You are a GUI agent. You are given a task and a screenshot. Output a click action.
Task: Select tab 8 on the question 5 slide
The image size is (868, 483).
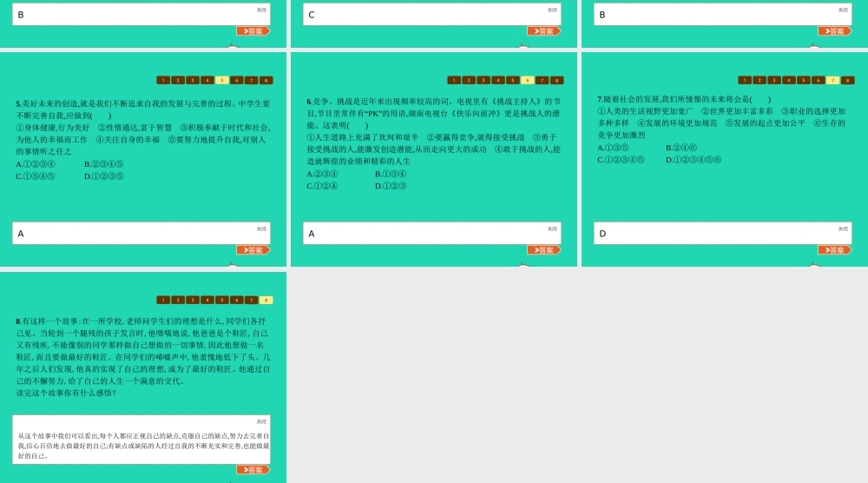266,80
